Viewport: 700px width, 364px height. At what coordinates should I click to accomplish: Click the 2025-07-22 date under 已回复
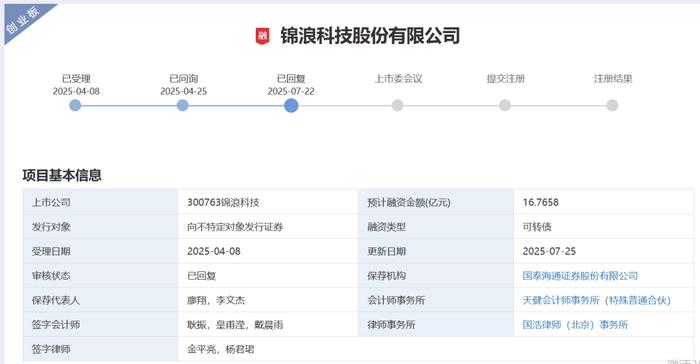click(x=291, y=92)
